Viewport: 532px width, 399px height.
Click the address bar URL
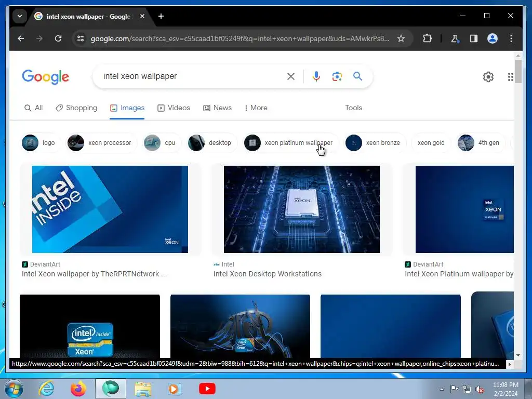240,38
